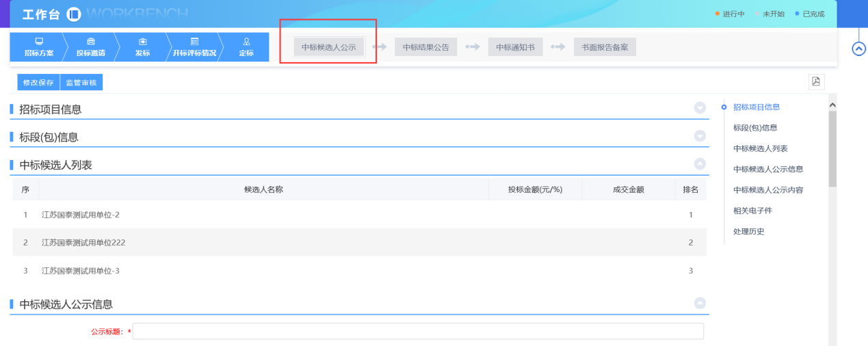The width and height of the screenshot is (868, 346).
Task: Jump to 处理历史 in side navigation
Action: click(x=748, y=231)
